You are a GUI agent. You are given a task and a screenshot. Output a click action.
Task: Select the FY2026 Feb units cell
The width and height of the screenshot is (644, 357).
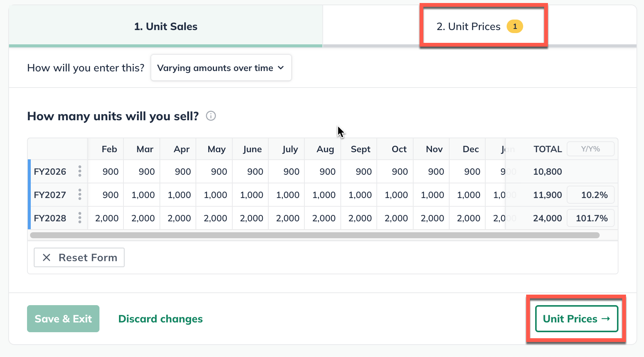(106, 172)
